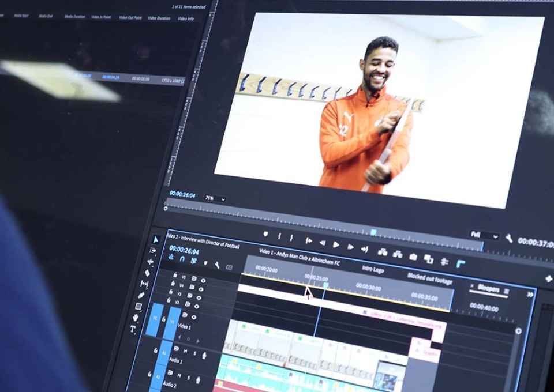Image resolution: width=554 pixels, height=392 pixels.
Task: Toggle proxies button in Program Monitor
Action: 444,262
